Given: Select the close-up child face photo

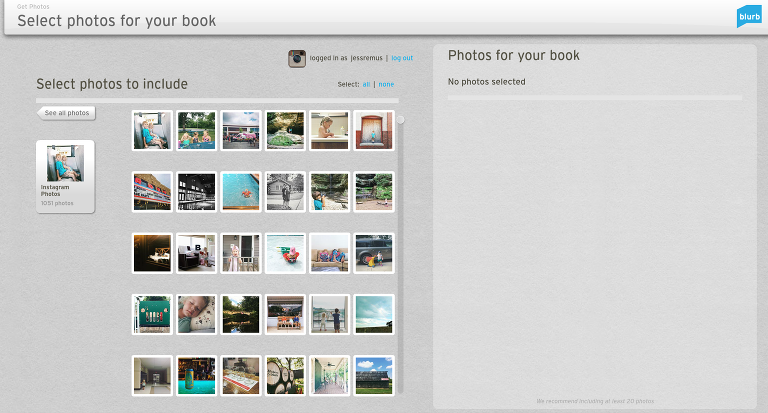Looking at the screenshot, I should tap(196, 314).
